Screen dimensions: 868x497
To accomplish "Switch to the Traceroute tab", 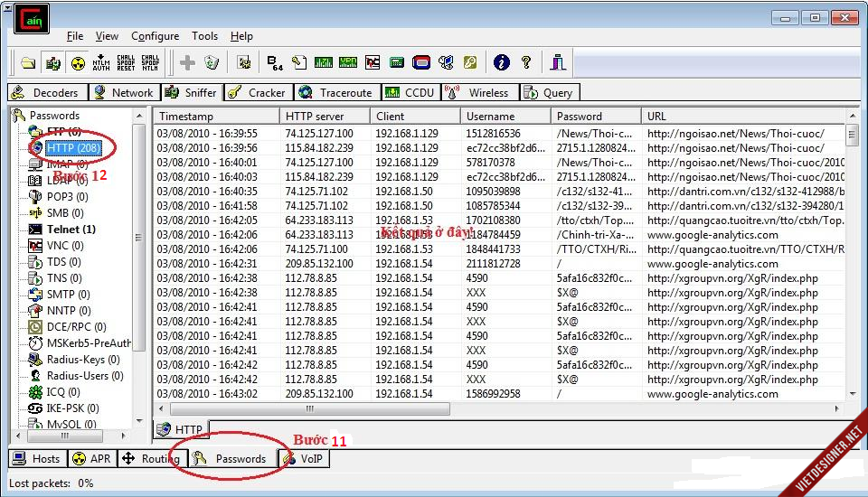I will coord(336,92).
